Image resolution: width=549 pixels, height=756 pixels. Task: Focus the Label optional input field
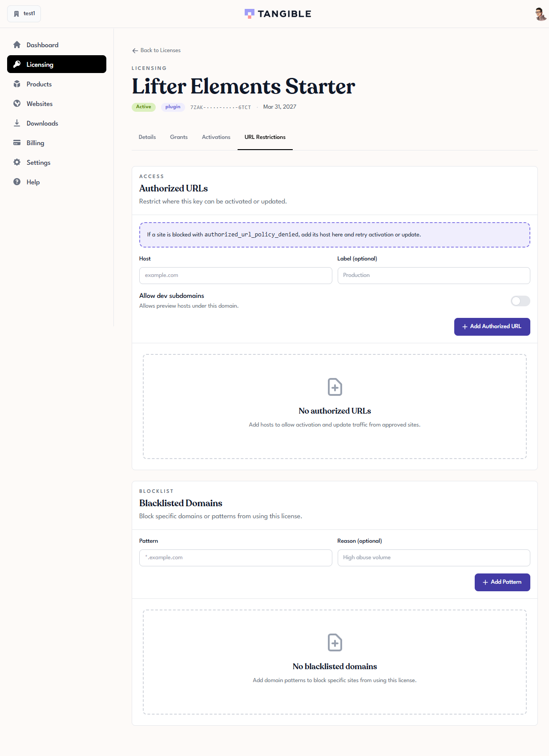[434, 276]
